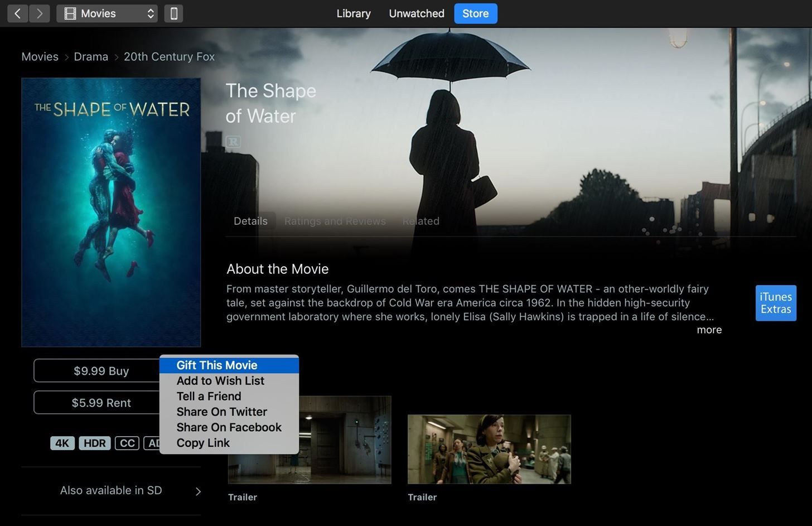Play the second trailer thumbnail
Viewport: 812px width, 526px height.
tap(489, 449)
